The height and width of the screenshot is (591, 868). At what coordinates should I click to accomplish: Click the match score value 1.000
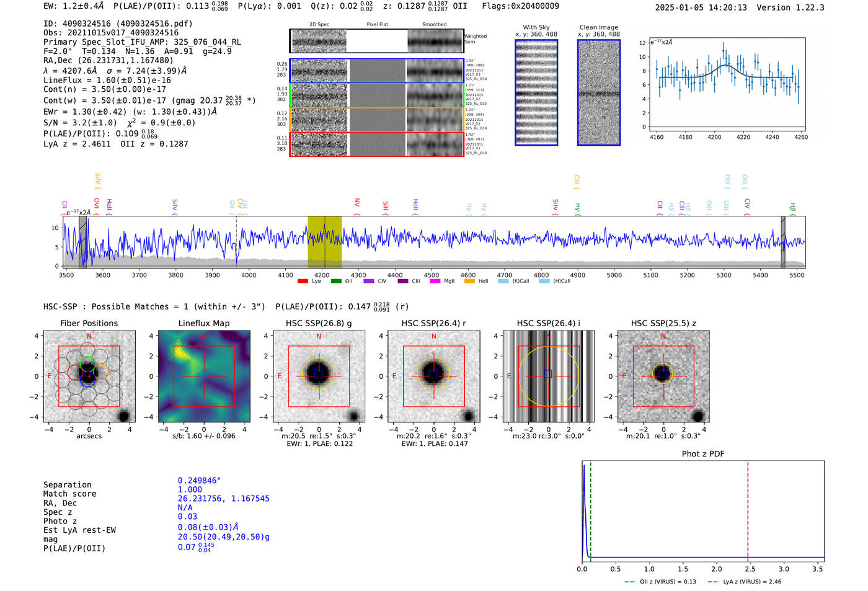point(190,489)
